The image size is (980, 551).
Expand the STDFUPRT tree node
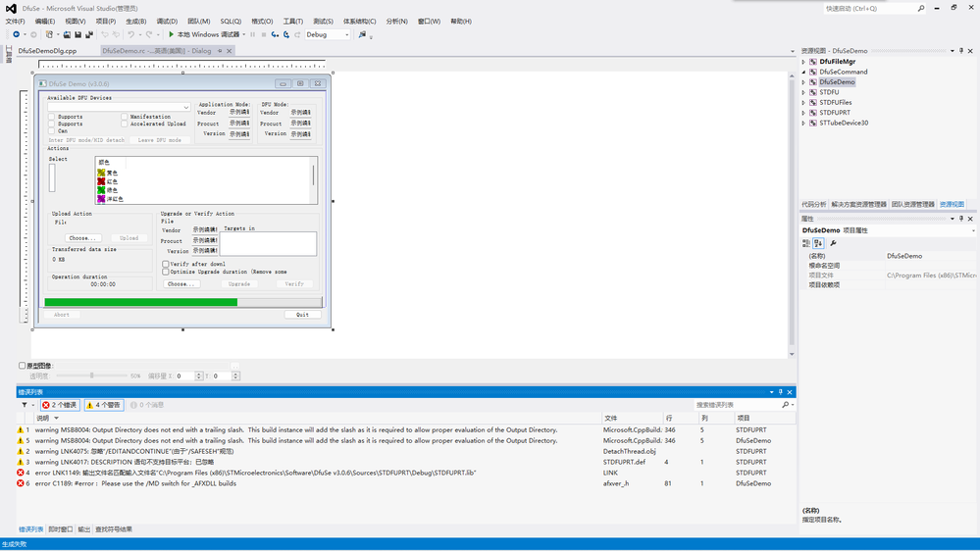click(x=803, y=113)
